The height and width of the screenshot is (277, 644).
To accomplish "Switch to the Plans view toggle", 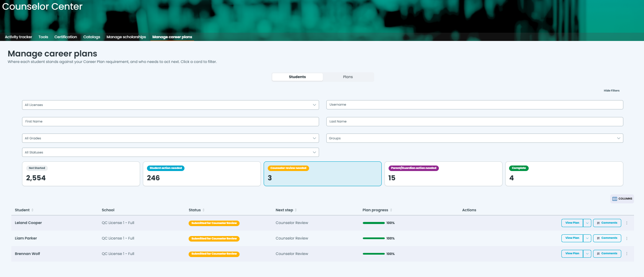I will 348,77.
